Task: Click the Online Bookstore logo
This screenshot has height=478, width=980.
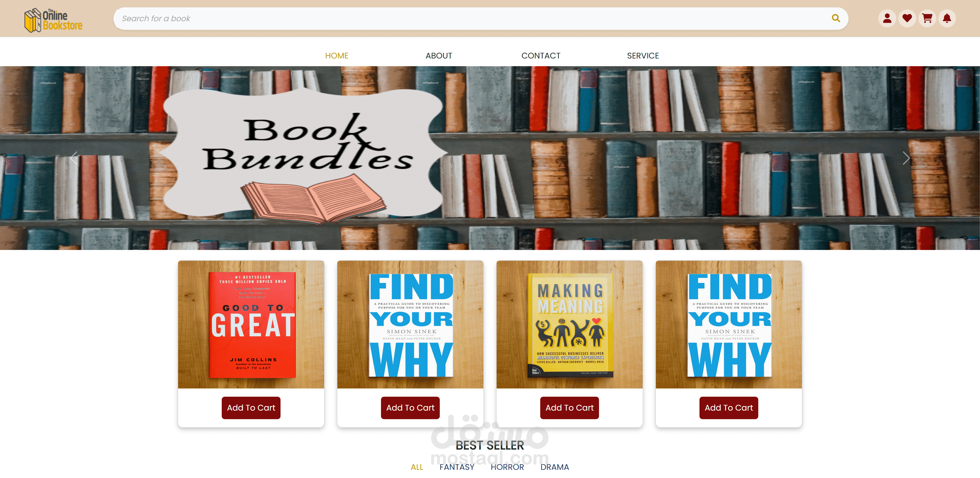Action: tap(54, 20)
